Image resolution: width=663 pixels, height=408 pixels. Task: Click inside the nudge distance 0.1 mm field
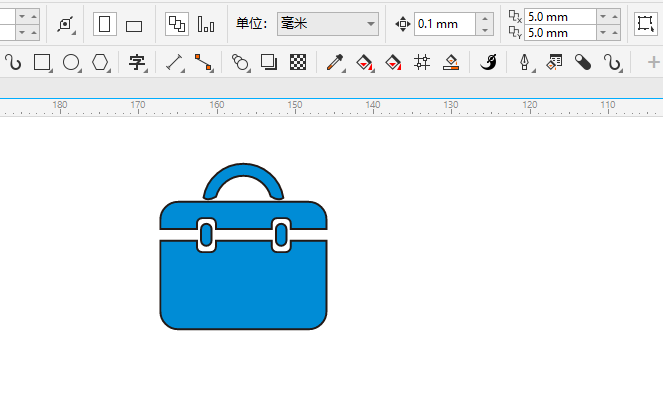[443, 23]
